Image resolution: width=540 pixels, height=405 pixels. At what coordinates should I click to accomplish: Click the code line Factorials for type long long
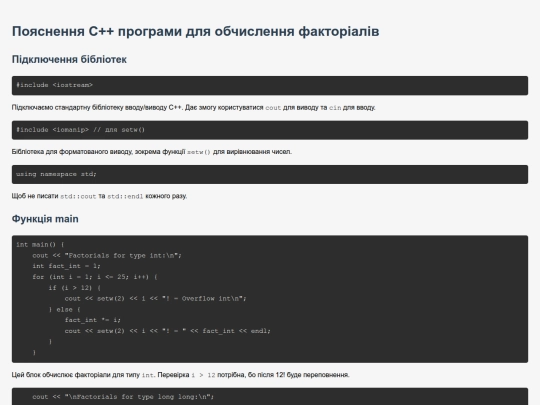(123, 397)
